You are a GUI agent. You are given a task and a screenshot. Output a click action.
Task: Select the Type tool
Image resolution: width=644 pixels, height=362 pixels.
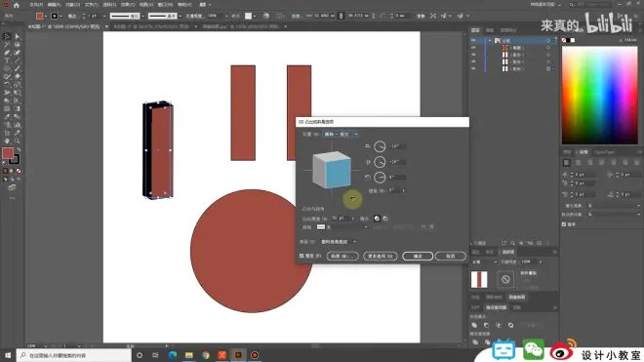coord(7,60)
